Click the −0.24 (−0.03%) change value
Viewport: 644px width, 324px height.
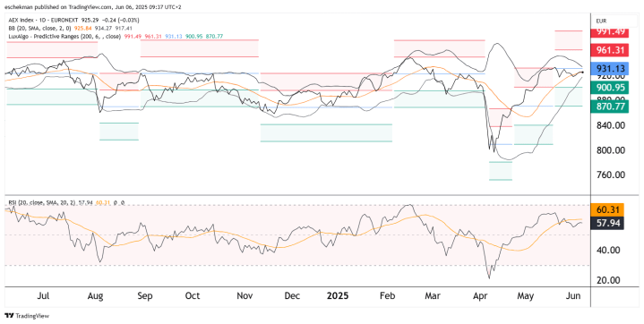tap(121, 20)
